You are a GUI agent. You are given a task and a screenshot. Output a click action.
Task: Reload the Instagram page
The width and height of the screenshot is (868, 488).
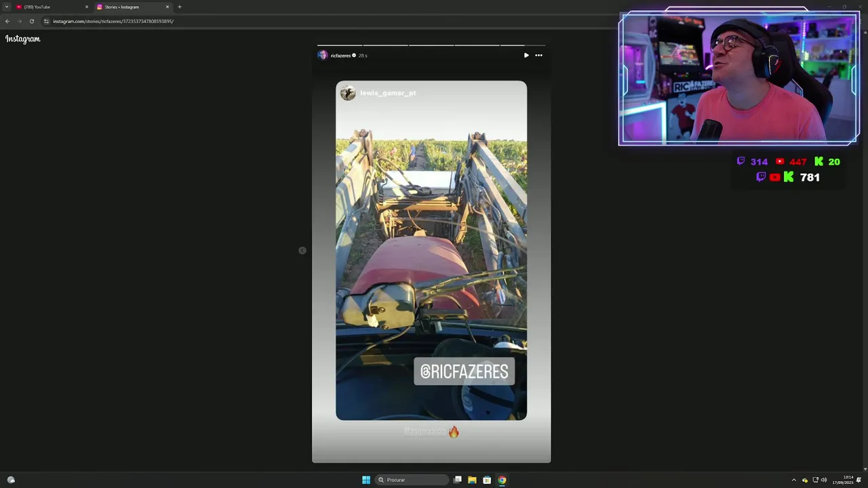(31, 21)
